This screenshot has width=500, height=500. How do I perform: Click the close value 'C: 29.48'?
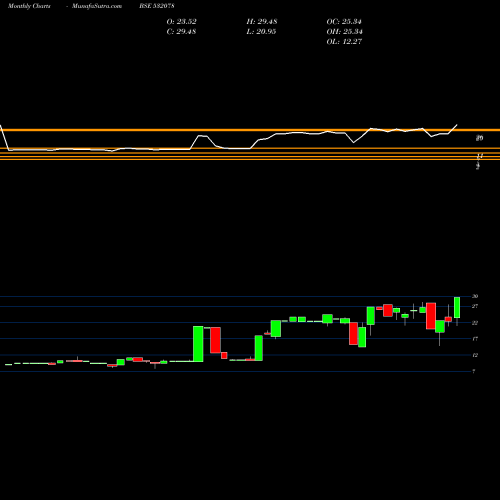(181, 32)
